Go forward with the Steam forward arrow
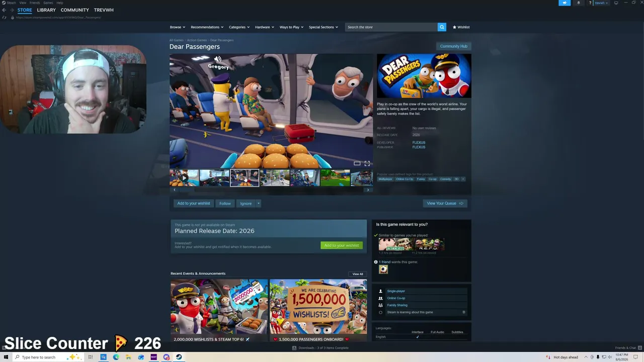Viewport: 644px width, 362px height. (x=12, y=10)
